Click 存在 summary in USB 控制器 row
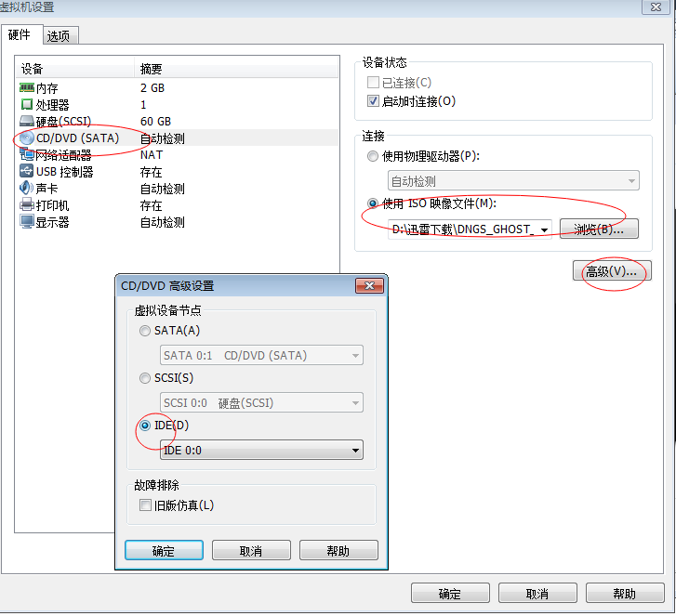 pyautogui.click(x=151, y=172)
